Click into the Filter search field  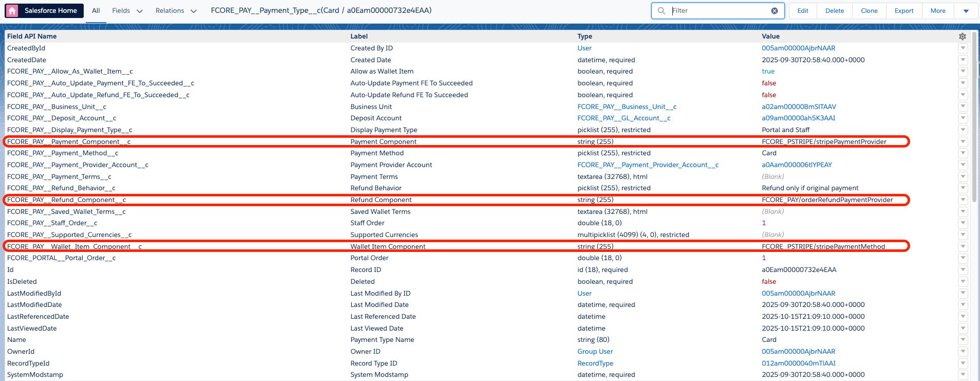click(719, 11)
